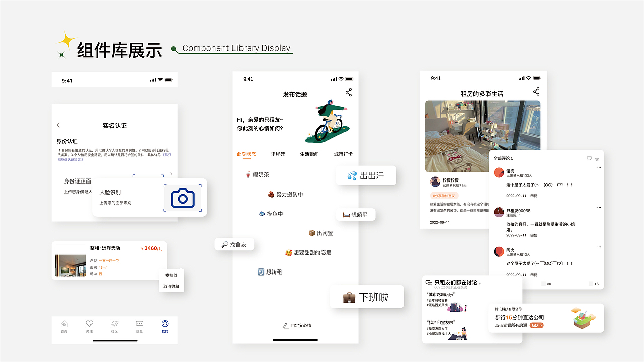The height and width of the screenshot is (362, 644).
Task: Tap share icon on 发布话题 screen
Action: pos(349,92)
